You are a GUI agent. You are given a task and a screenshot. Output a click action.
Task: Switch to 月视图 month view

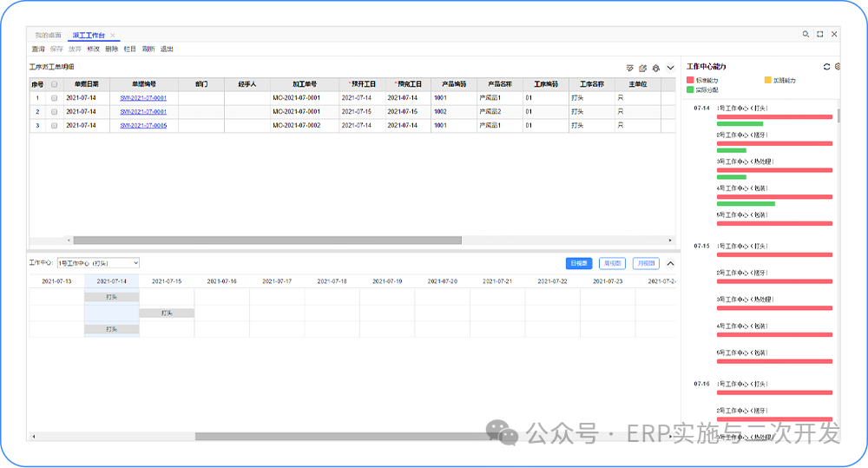tap(646, 263)
